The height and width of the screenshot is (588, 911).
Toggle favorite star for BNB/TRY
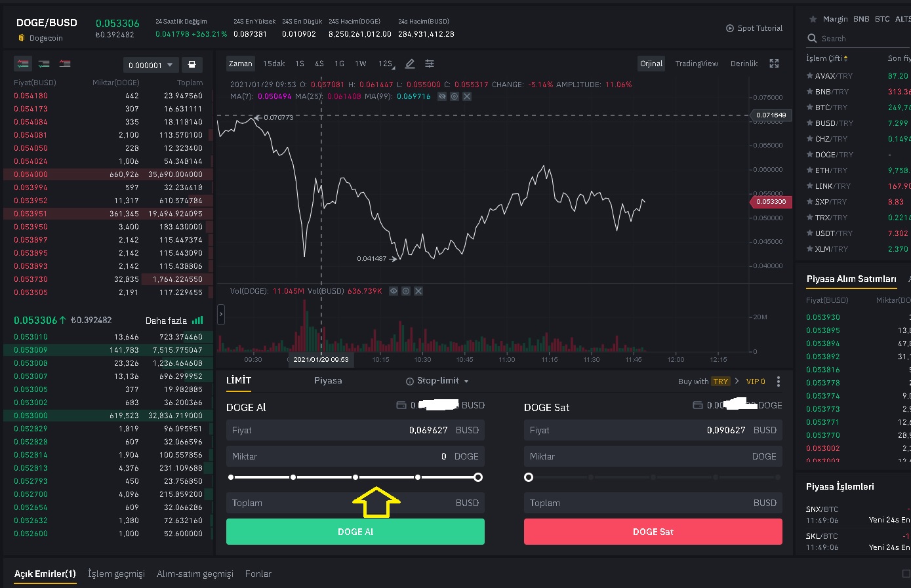(x=810, y=92)
